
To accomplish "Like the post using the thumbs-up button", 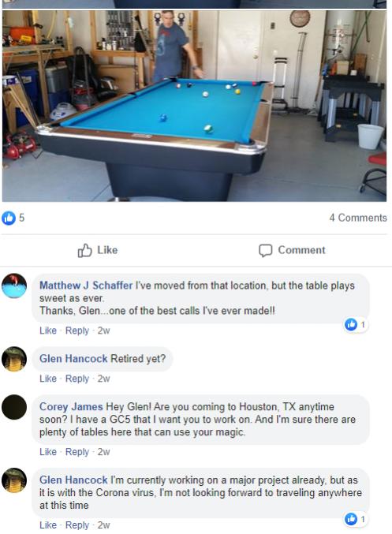I will click(x=98, y=250).
